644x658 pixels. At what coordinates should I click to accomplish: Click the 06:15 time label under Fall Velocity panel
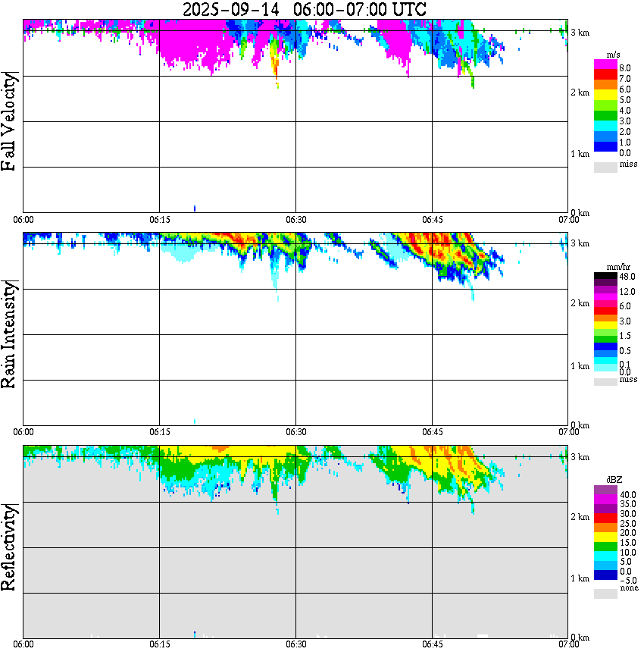(160, 220)
